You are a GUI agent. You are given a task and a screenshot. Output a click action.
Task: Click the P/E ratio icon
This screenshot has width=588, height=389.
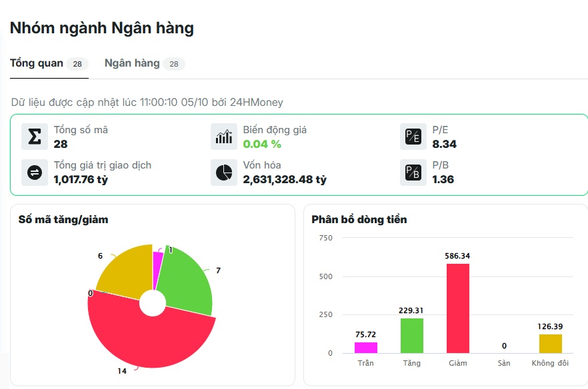point(413,137)
